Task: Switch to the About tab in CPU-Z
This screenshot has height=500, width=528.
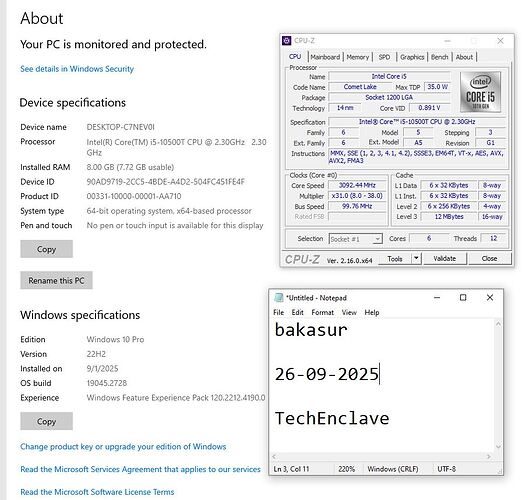Action: click(464, 57)
